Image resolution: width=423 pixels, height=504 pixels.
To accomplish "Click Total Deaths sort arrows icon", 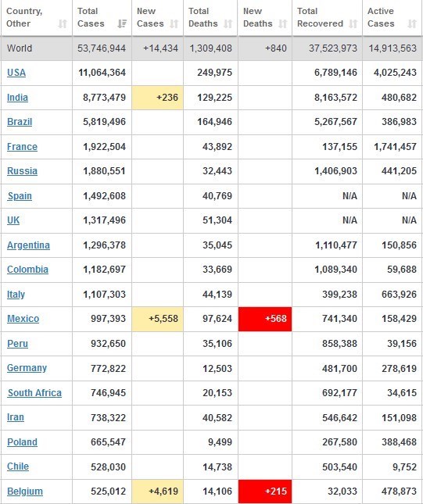I will pyautogui.click(x=228, y=23).
